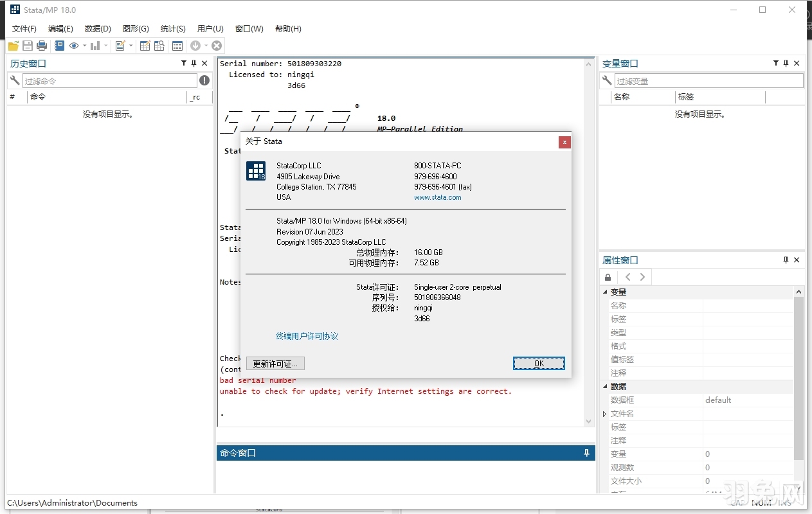
Task: Toggle the pin on the 命令窗口 panel
Action: (586, 453)
